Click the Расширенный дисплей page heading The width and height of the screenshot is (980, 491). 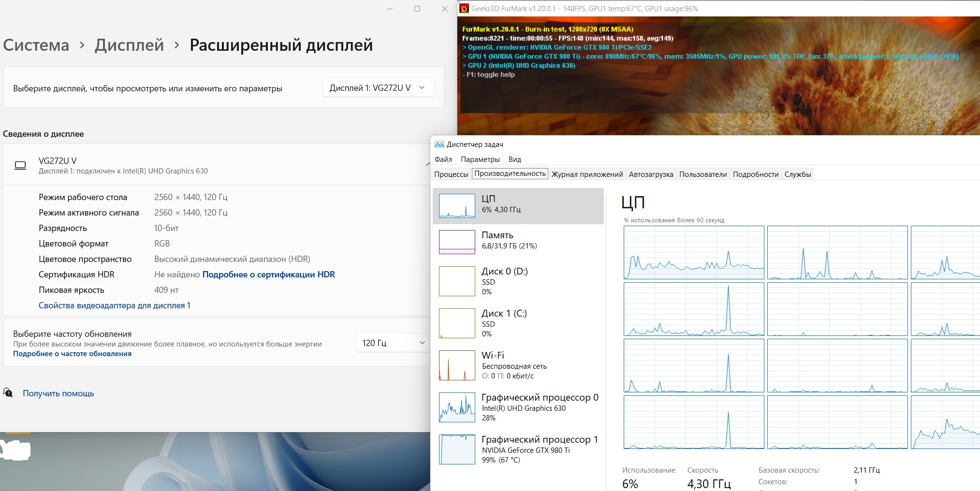tap(281, 45)
